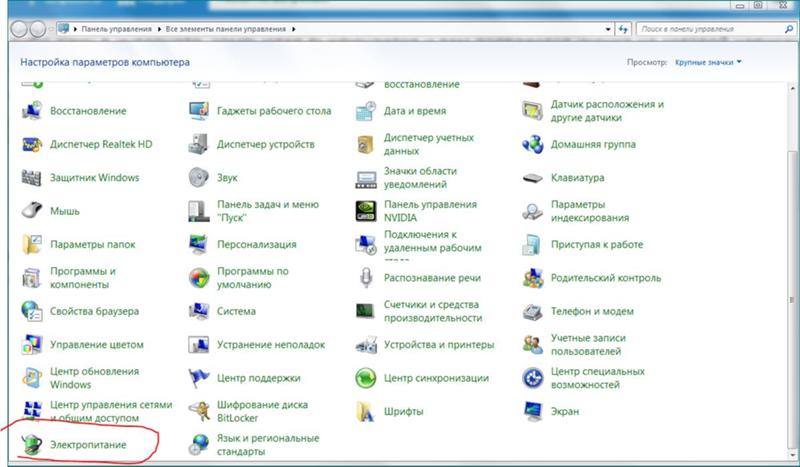
Task: Open the Шифрование диска BitLocker icon
Action: coord(198,411)
